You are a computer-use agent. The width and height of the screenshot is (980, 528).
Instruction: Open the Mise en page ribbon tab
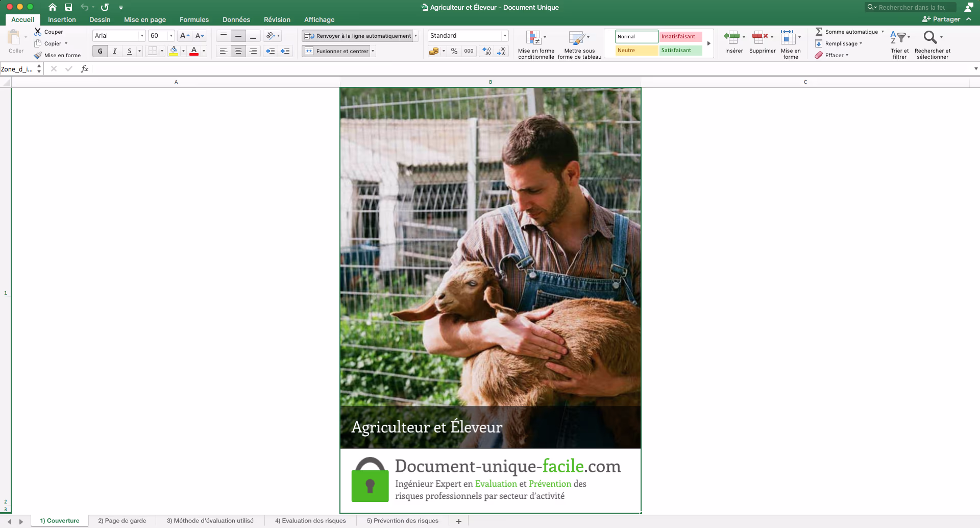coord(145,19)
